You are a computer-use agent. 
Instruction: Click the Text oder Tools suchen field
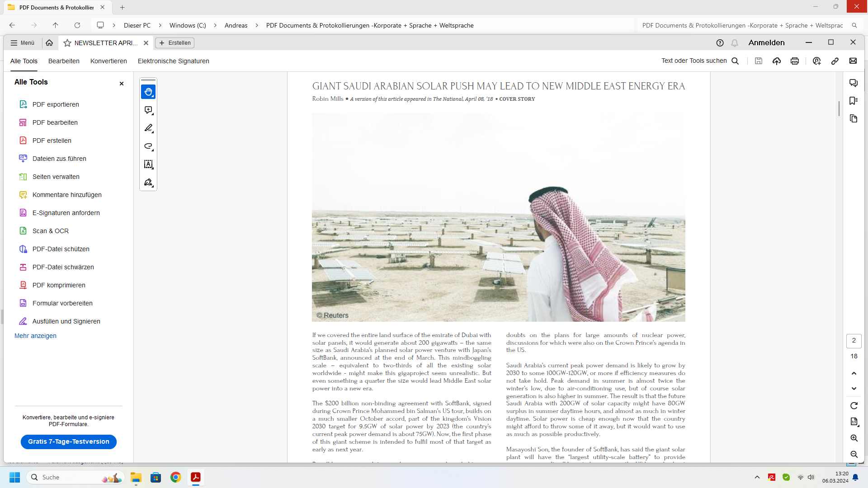click(694, 61)
